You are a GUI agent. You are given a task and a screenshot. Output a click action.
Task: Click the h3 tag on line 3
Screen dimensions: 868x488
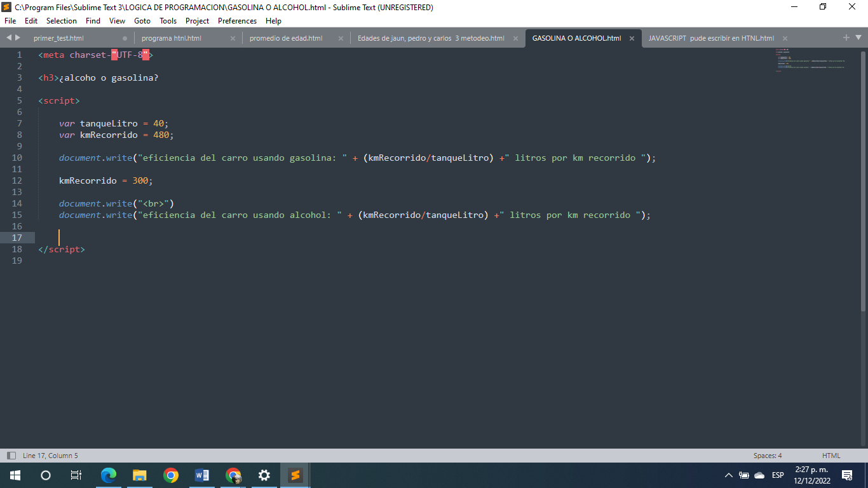(x=48, y=78)
